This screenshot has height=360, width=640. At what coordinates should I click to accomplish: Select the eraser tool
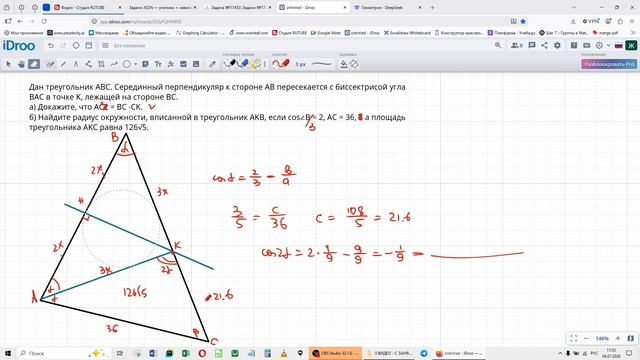34,64
